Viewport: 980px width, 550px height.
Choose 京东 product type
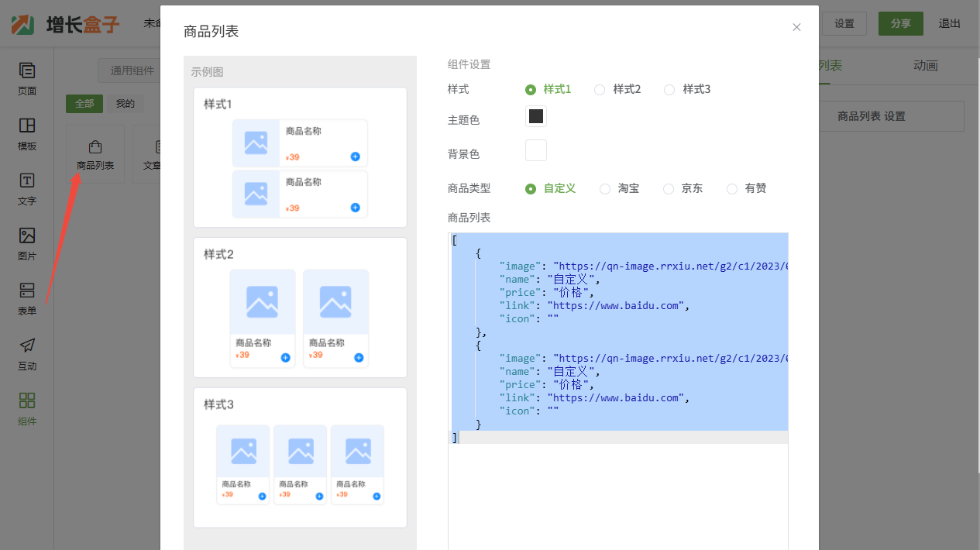[x=669, y=188]
